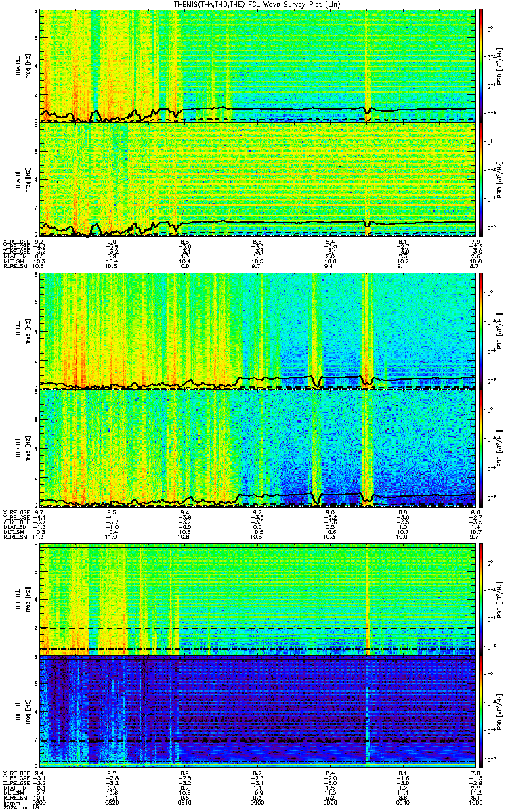Click the THD B-parallel PSD color bar
508x812 pixels.
click(482, 448)
